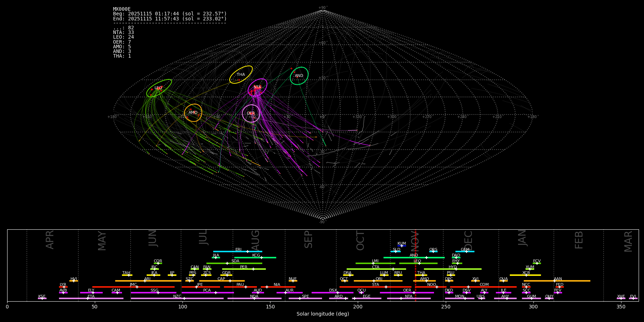Image resolution: width=644 pixels, height=322 pixels.
Task: Click the +90° label at the map top
Action: pos(323,8)
